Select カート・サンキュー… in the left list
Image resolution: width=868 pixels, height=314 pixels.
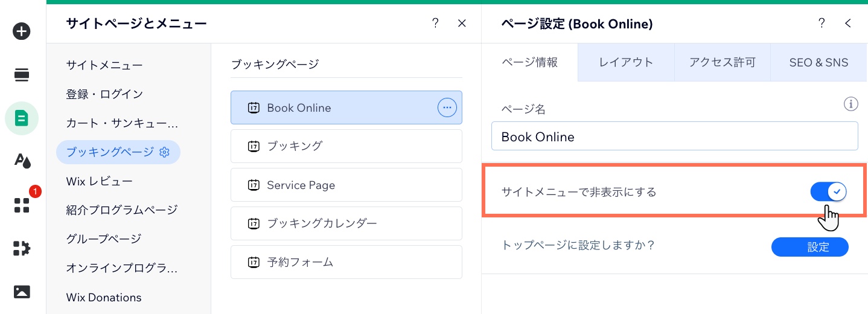pos(123,123)
